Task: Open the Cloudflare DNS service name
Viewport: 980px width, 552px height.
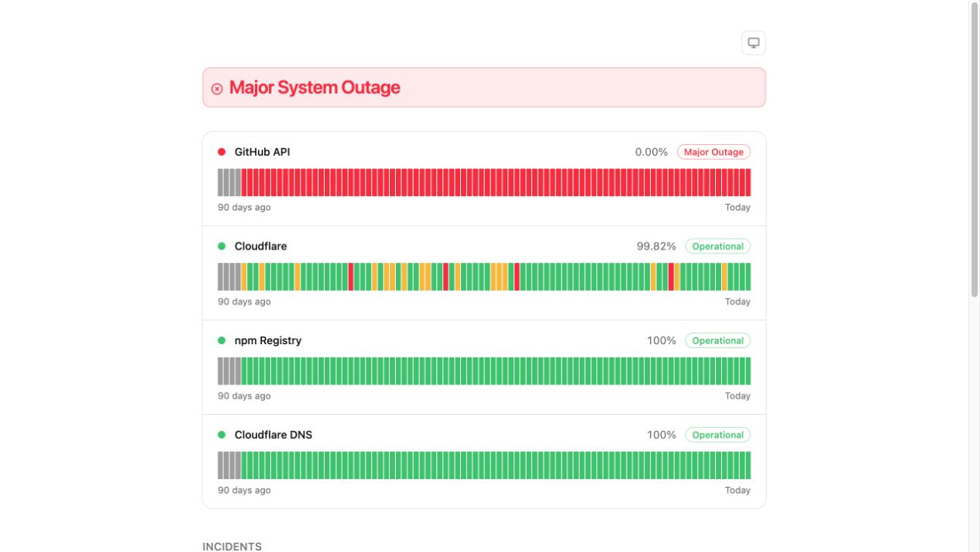Action: (x=273, y=435)
